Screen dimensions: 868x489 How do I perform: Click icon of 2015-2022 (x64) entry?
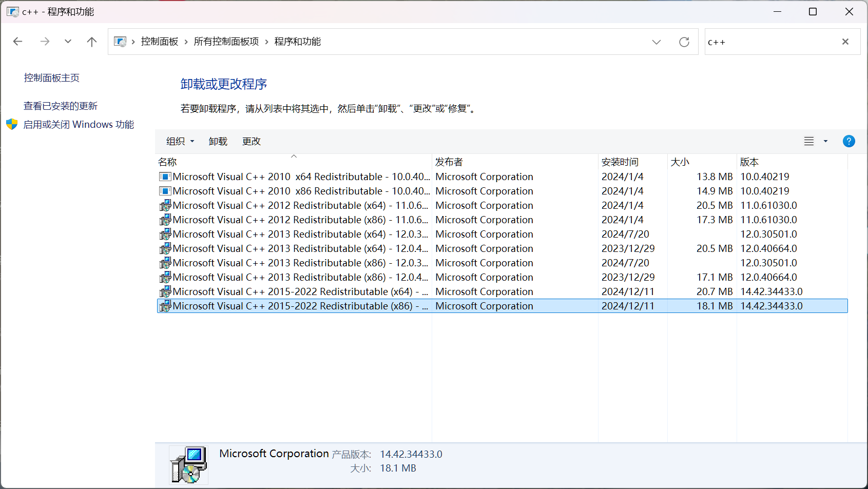[165, 291]
